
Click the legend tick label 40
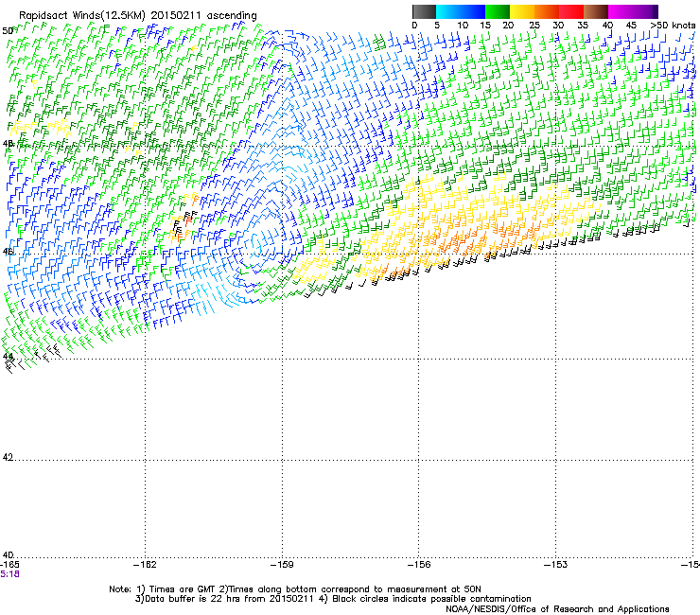607,26
